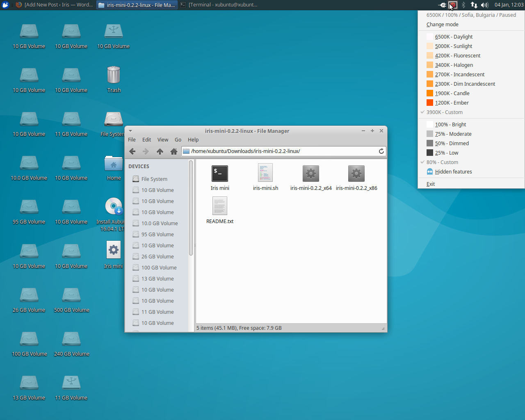Open the Edit menu in File Manager
The height and width of the screenshot is (420, 525).
pyautogui.click(x=146, y=139)
